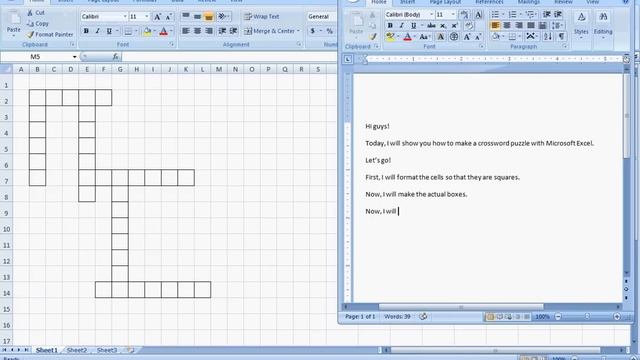Toggle Excel's highlighted Bottom Align button
This screenshot has width=640, height=360.
point(209,17)
